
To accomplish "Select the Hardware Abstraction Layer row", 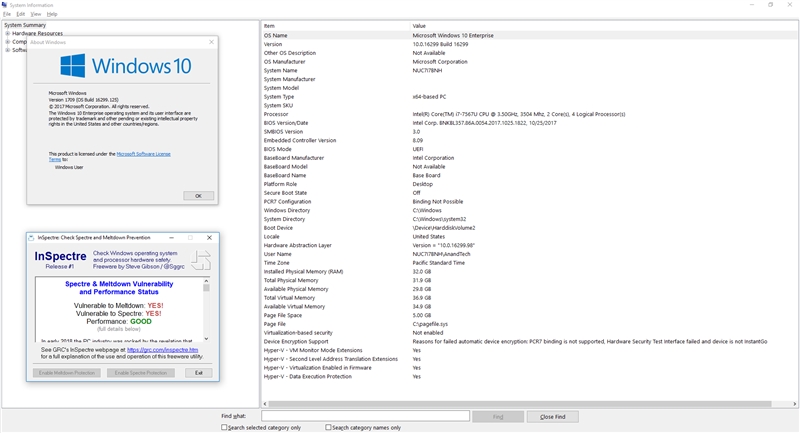I will pyautogui.click(x=530, y=245).
